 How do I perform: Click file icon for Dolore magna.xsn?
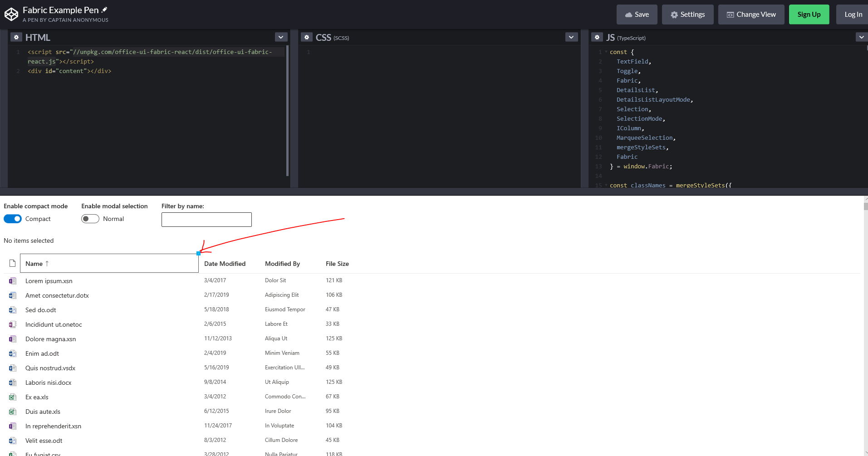coord(13,339)
